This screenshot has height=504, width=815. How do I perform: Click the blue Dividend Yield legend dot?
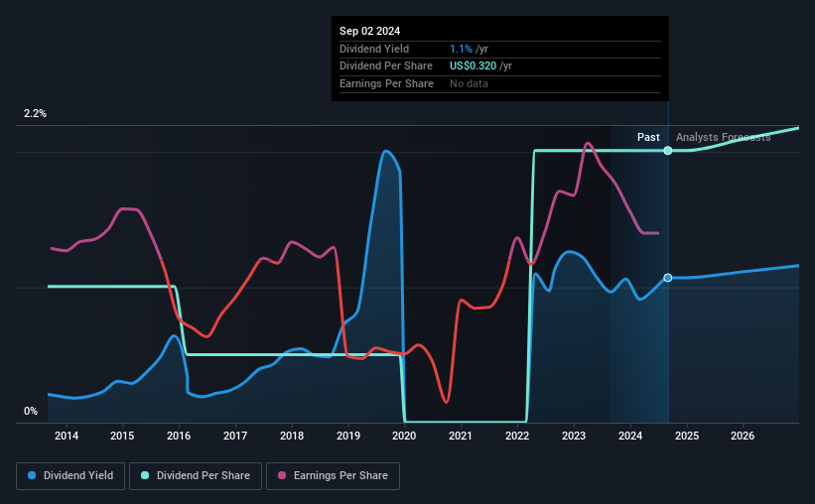[x=32, y=475]
